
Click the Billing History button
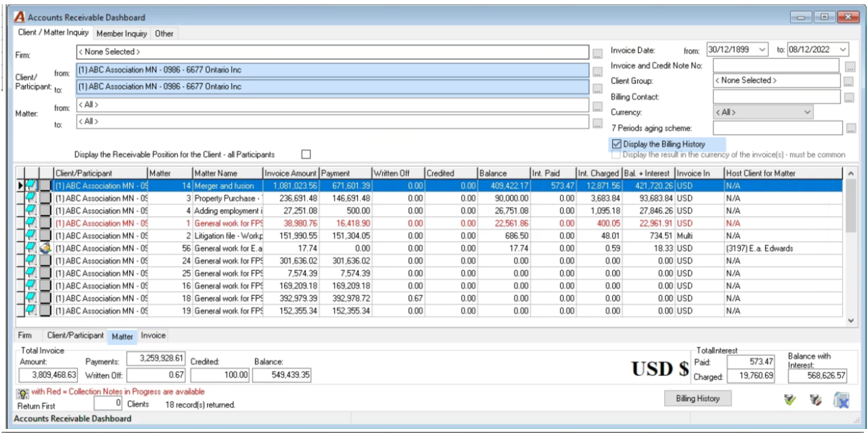pyautogui.click(x=698, y=399)
